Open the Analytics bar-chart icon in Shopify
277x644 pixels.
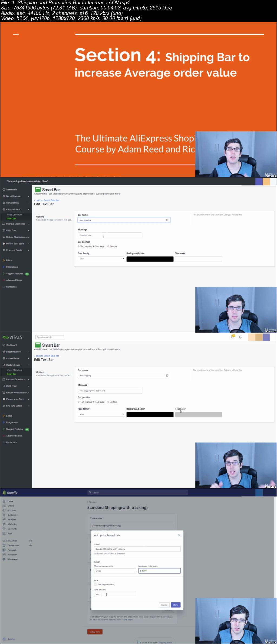click(4, 520)
